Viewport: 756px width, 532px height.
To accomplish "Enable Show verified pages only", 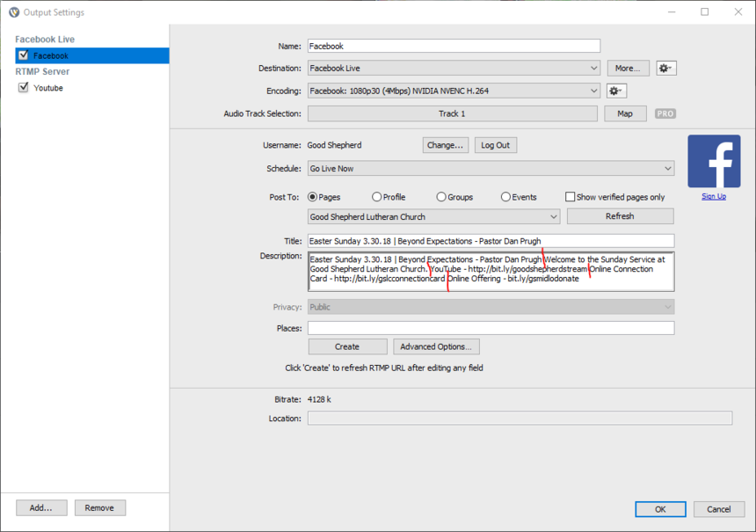I will point(570,197).
